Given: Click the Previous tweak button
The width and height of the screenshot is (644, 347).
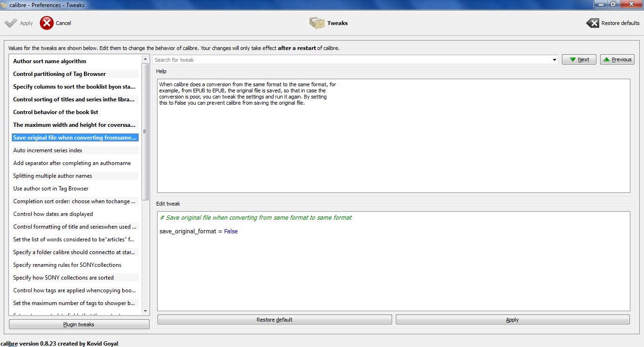Looking at the screenshot, I should pos(617,59).
